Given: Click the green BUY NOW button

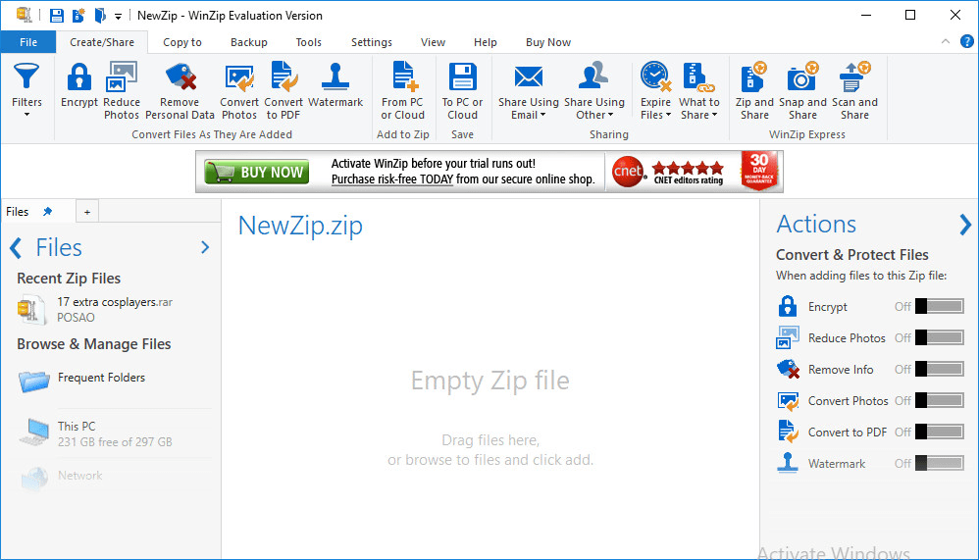Looking at the screenshot, I should pos(257,173).
